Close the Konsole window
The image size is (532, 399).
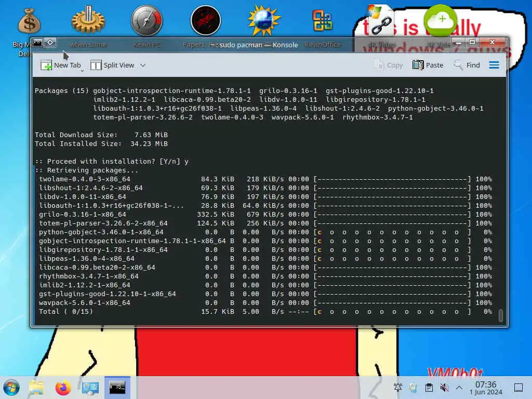pyautogui.click(x=493, y=43)
